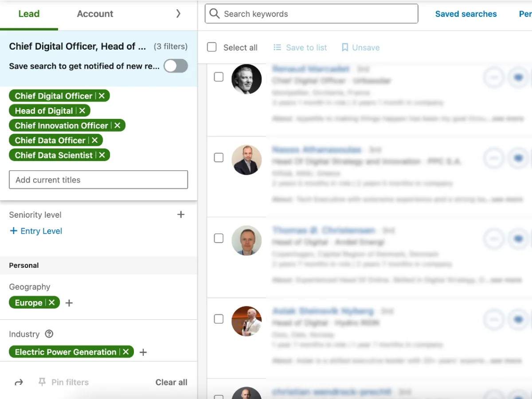The width and height of the screenshot is (532, 399).
Task: Open Saved searches
Action: point(466,14)
